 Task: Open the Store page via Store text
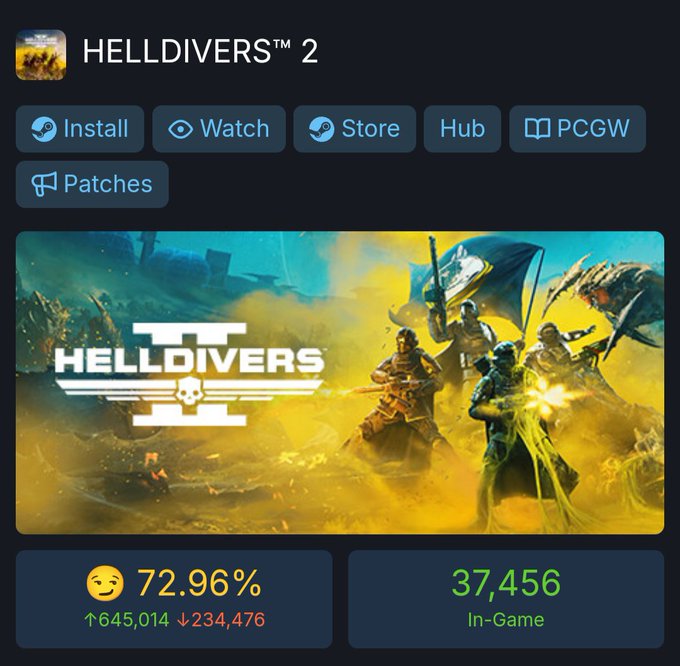click(371, 129)
